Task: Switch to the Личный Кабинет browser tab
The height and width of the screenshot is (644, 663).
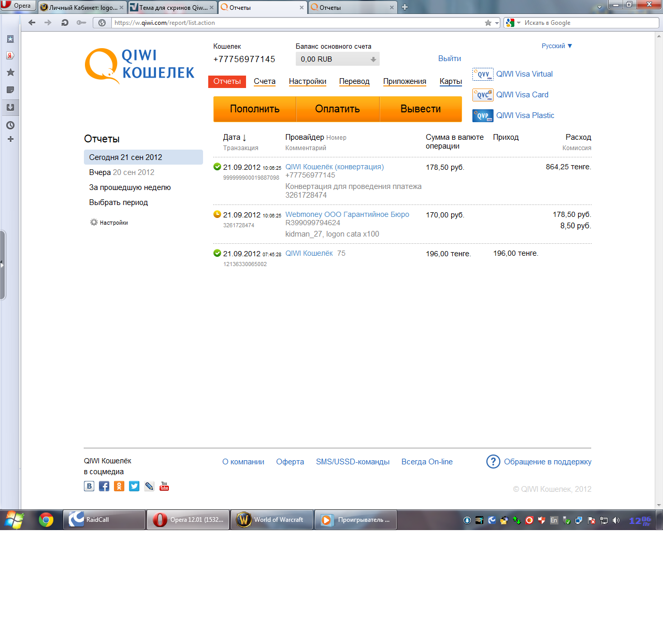Action: coord(82,7)
